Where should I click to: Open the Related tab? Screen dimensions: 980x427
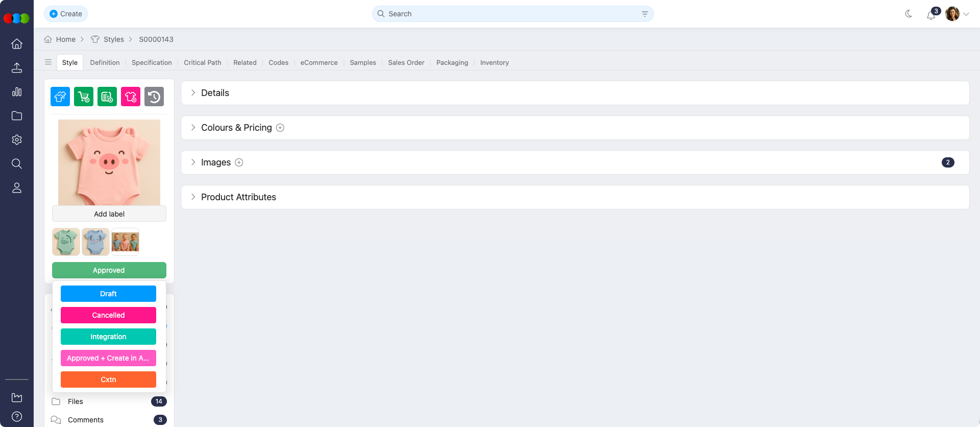click(245, 62)
